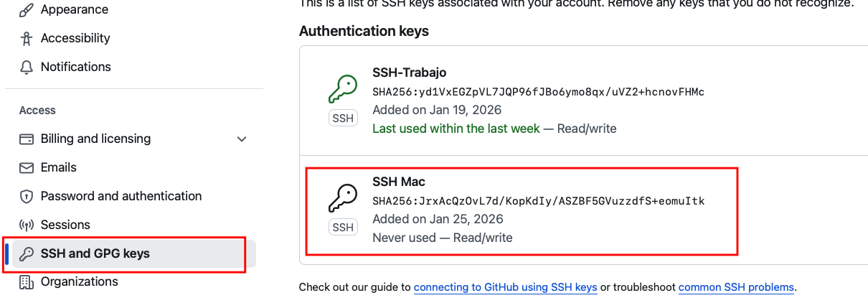
Task: Click the bell icon beside Notifications
Action: coord(27,67)
